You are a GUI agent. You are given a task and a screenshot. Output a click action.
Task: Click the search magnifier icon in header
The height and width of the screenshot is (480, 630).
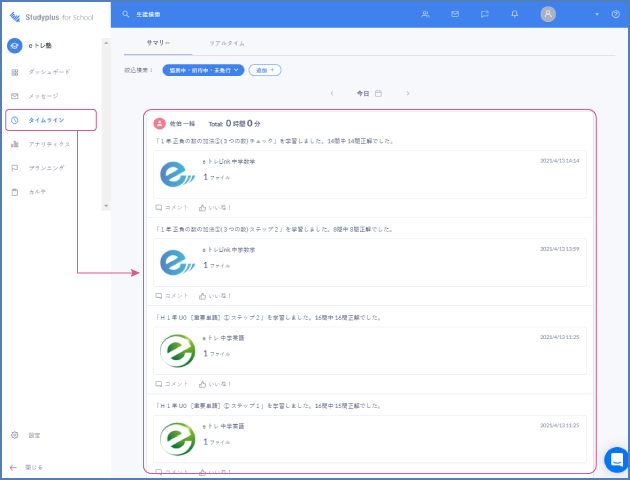pos(126,14)
